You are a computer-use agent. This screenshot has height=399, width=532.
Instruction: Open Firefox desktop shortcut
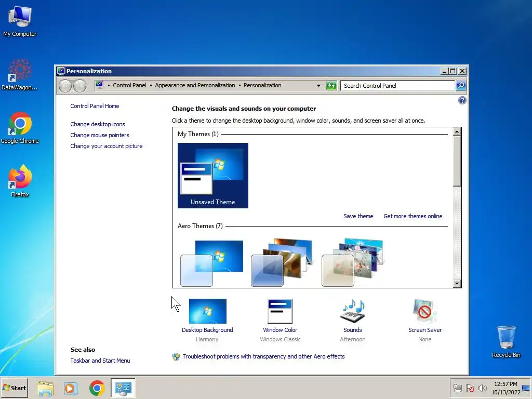pyautogui.click(x=20, y=181)
